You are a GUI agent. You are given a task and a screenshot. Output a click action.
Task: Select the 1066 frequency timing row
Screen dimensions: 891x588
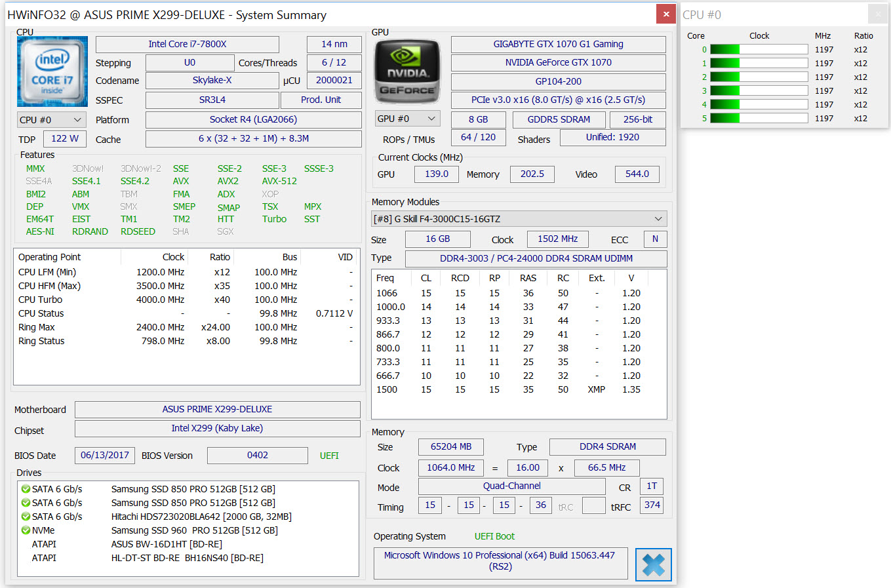coord(519,293)
